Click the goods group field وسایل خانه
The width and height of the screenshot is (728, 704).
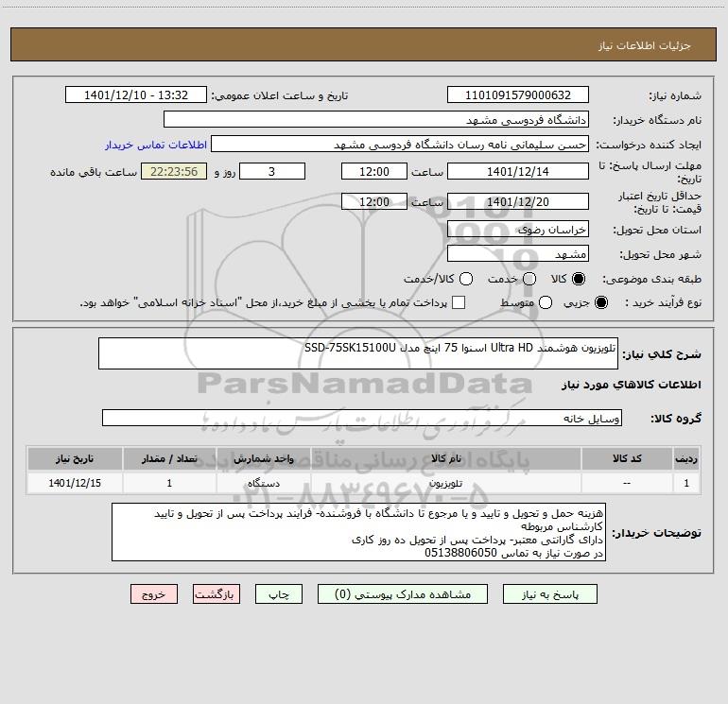coord(362,418)
